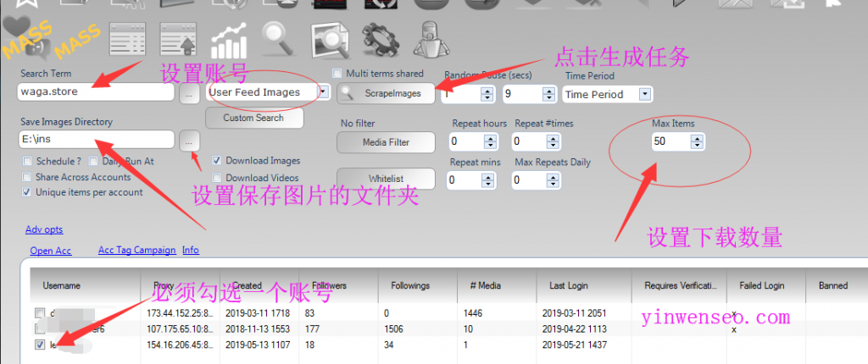This screenshot has height=364, width=868.
Task: Click the list with up-arrow icon
Action: [x=177, y=40]
